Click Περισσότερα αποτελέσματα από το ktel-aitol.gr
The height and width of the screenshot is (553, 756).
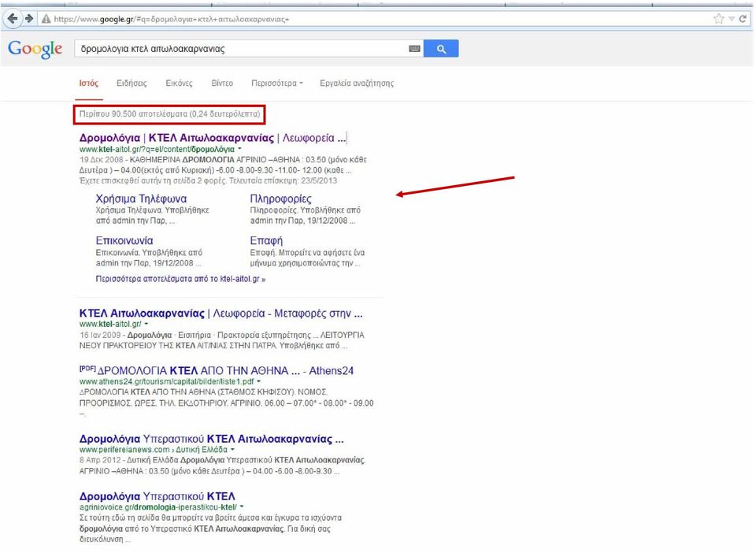click(180, 279)
